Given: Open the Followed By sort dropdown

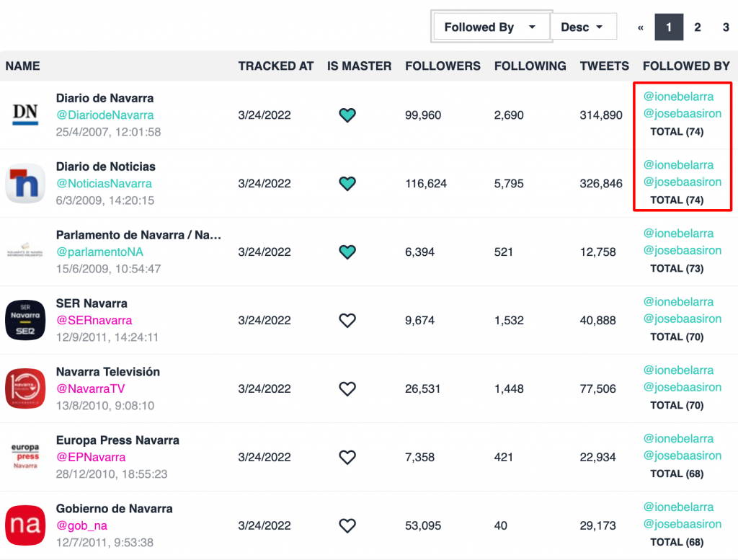Looking at the screenshot, I should pos(491,27).
